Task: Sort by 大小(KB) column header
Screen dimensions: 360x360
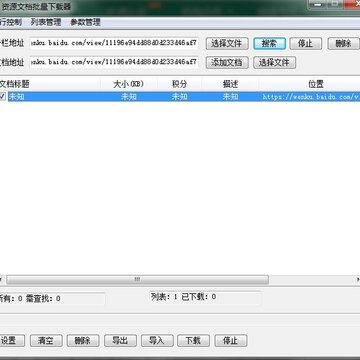Action: tap(129, 84)
